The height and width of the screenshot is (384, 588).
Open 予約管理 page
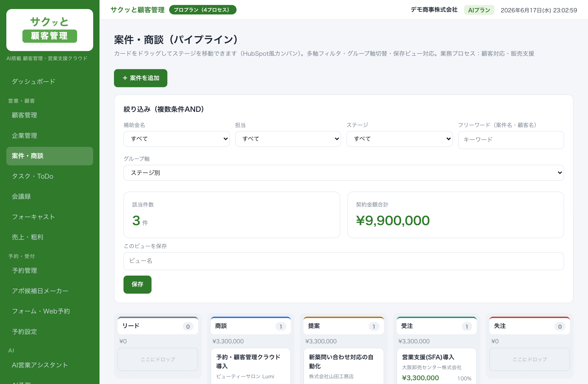50,271
